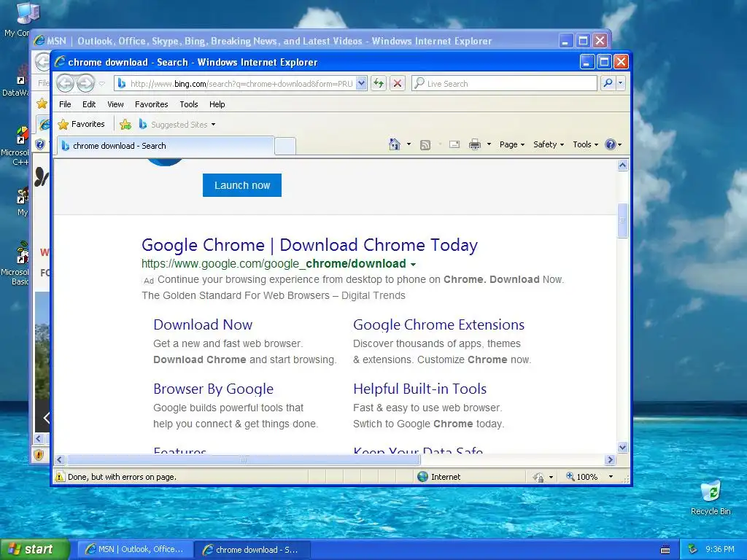Screen dimensions: 747x560
Task: Select the 'chrome download - Search' tab
Action: click(x=166, y=146)
